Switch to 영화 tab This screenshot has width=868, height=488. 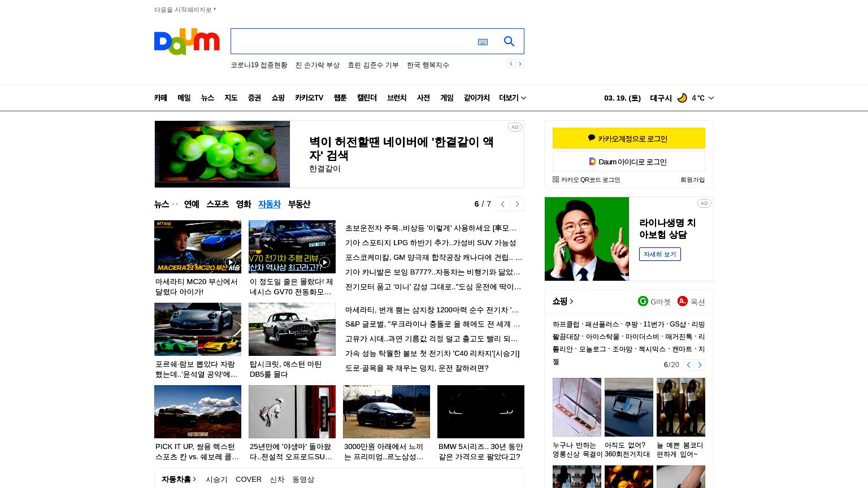(x=244, y=204)
